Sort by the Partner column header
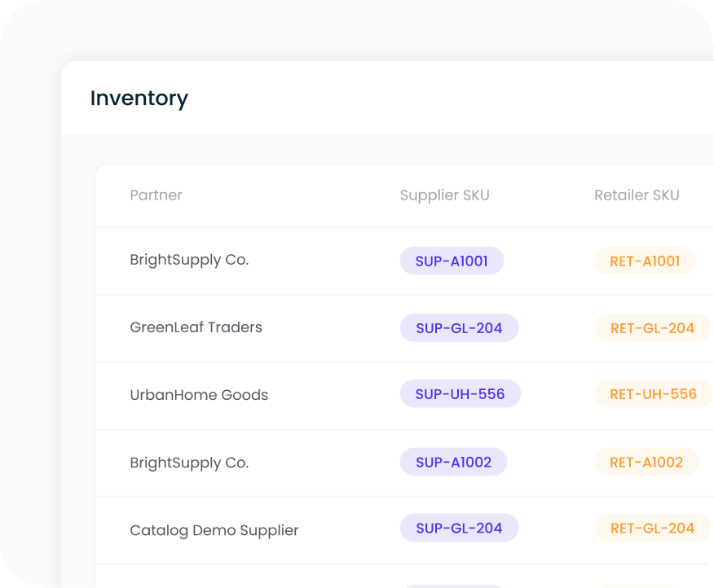Image resolution: width=714 pixels, height=588 pixels. tap(156, 195)
